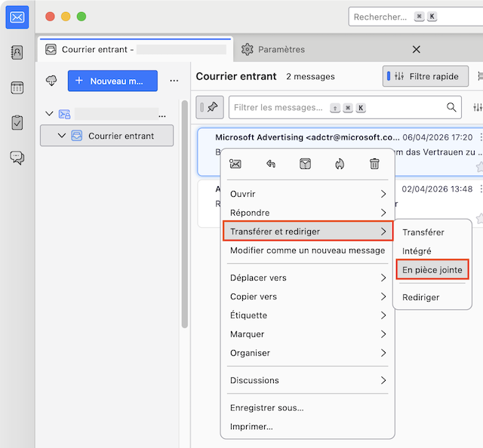The image size is (483, 448).
Task: Toggle the pin quick filter button
Action: pos(210,107)
